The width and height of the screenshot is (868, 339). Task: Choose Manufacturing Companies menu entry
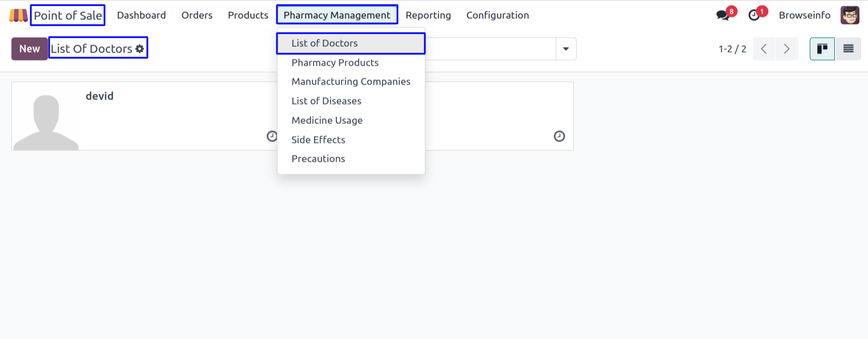tap(351, 82)
